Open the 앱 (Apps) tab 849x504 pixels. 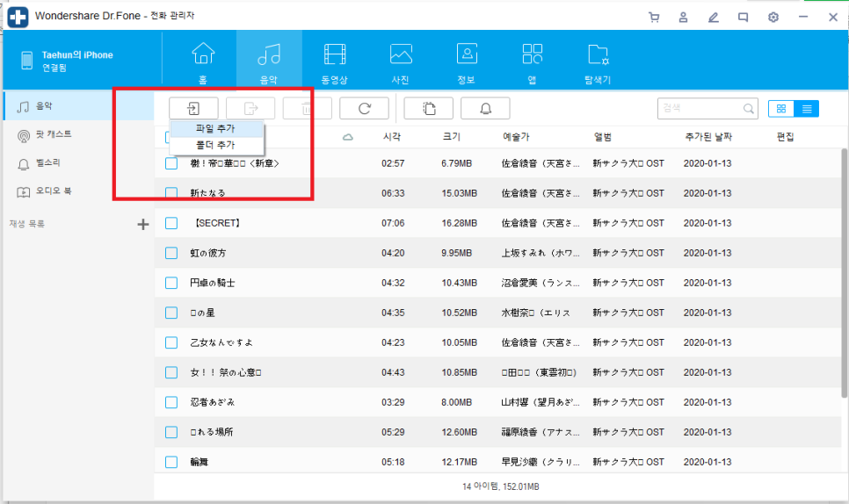pyautogui.click(x=533, y=62)
